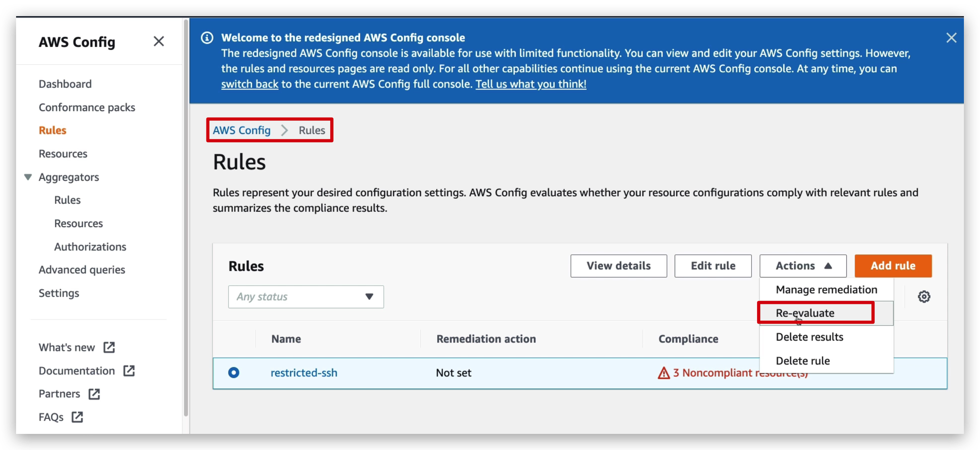The image size is (980, 450).
Task: Select Manage remediation from the Actions menu
Action: click(827, 289)
